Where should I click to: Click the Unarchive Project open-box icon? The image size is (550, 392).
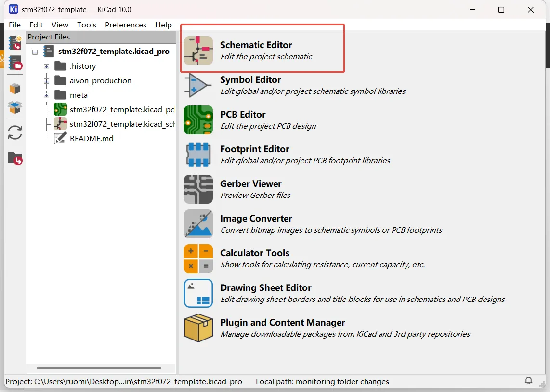pos(15,107)
